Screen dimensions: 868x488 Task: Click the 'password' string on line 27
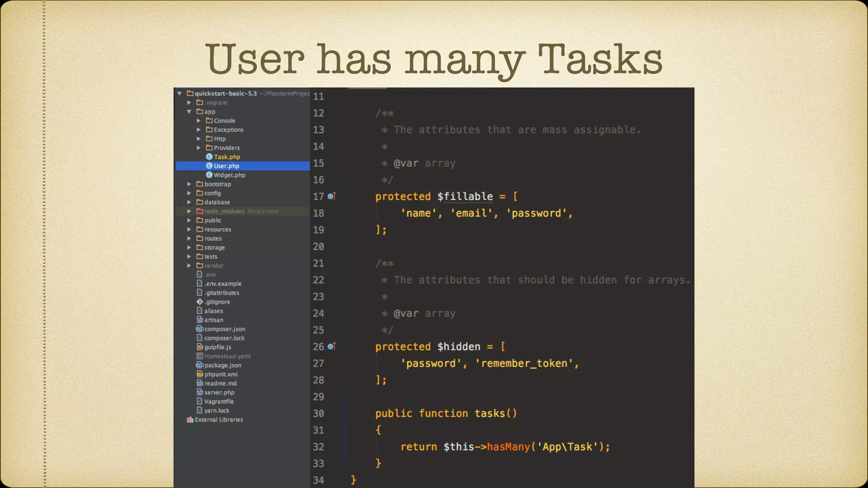[431, 363]
